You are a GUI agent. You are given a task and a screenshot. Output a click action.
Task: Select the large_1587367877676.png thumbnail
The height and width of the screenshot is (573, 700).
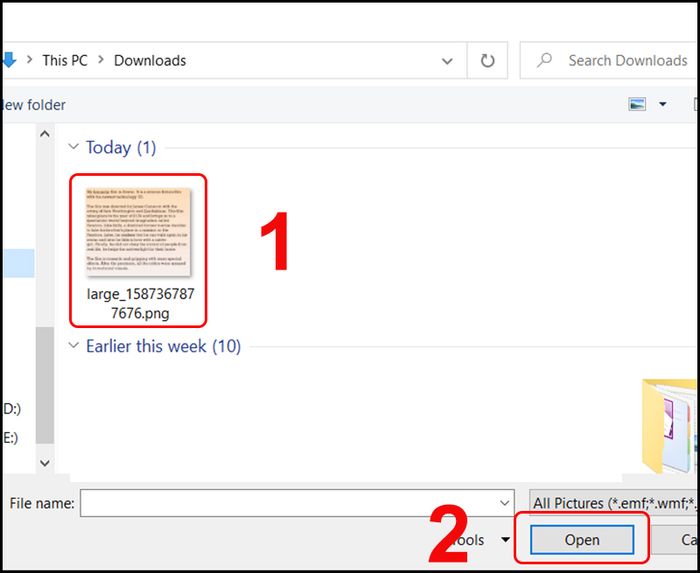138,232
